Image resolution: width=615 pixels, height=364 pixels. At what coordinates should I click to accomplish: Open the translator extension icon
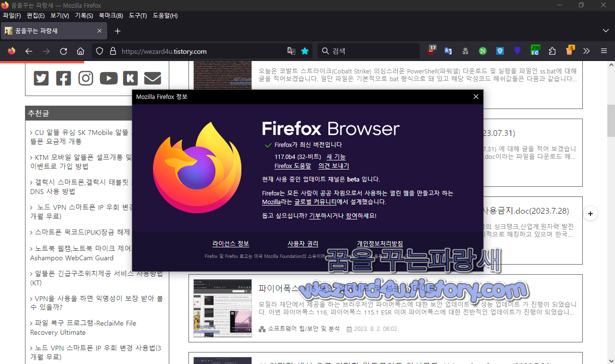click(448, 51)
